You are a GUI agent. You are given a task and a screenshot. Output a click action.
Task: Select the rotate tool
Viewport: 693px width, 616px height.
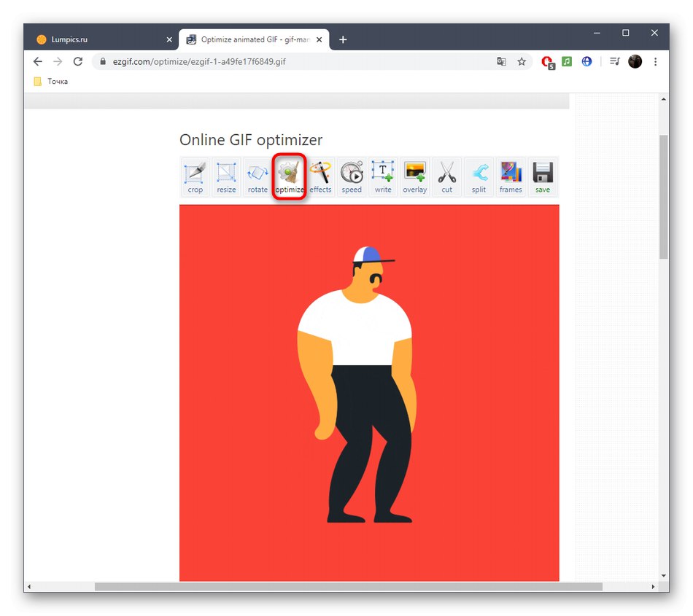(258, 176)
